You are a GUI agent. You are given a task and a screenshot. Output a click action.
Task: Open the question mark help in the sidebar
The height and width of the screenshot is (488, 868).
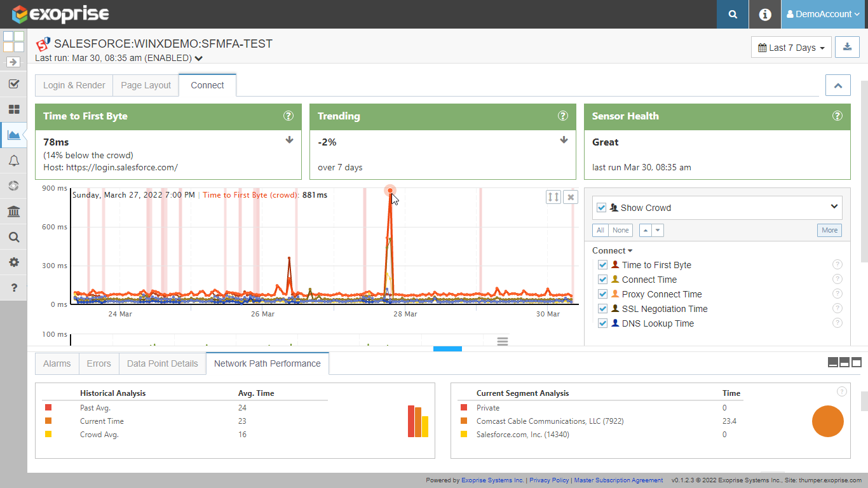13,288
